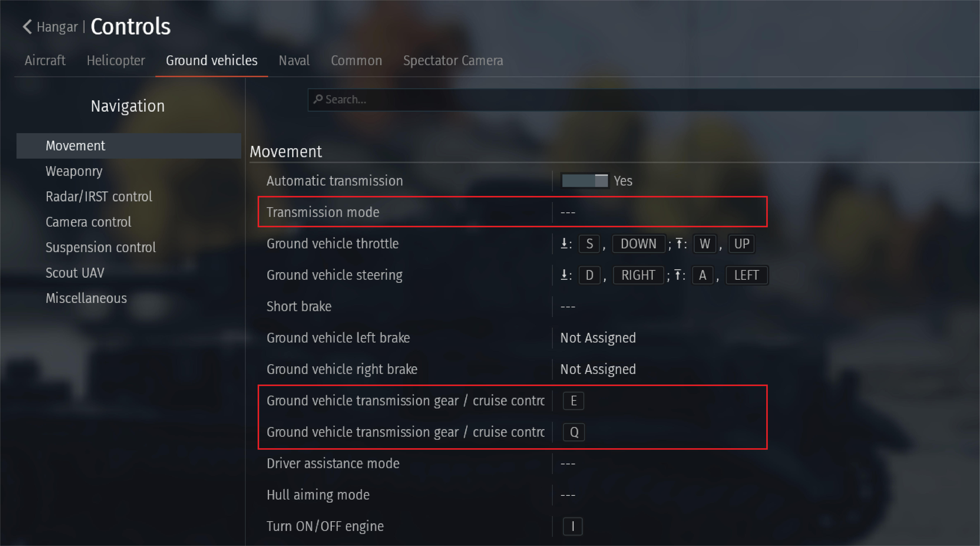This screenshot has width=980, height=546.
Task: Toggle the Automatic transmission switch
Action: click(585, 181)
